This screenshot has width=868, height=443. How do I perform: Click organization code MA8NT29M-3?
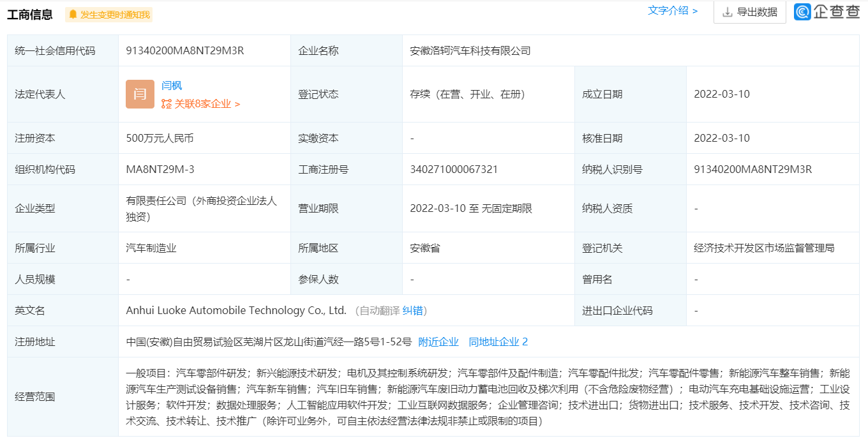(x=160, y=170)
